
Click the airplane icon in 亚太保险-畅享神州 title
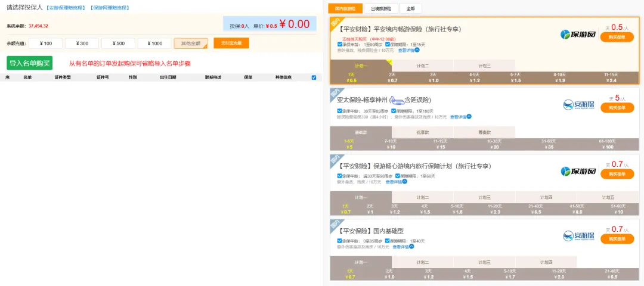click(x=397, y=100)
